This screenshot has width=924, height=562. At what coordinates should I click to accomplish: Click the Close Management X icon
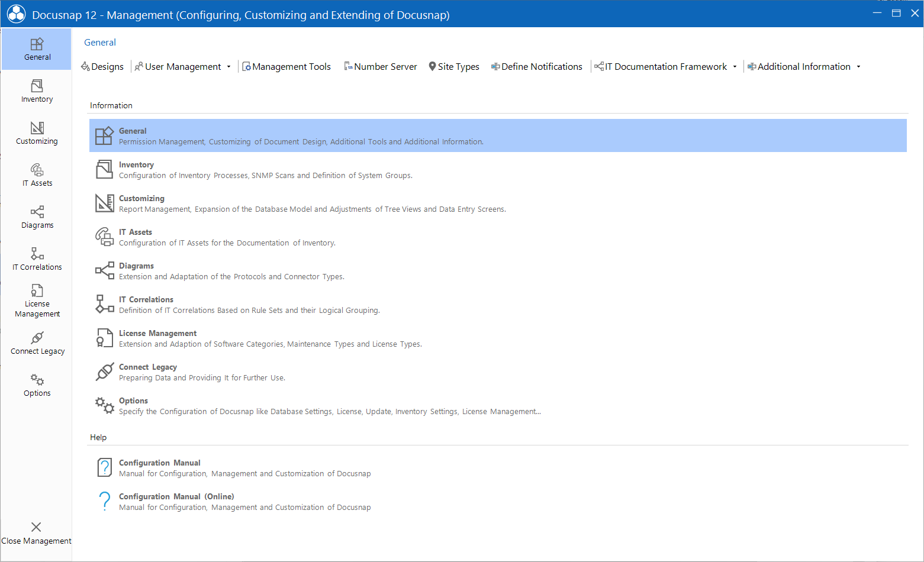pyautogui.click(x=36, y=527)
